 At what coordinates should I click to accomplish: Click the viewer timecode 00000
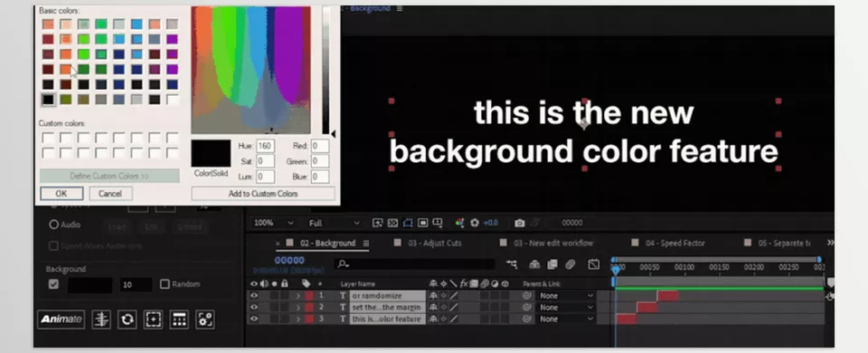point(572,223)
